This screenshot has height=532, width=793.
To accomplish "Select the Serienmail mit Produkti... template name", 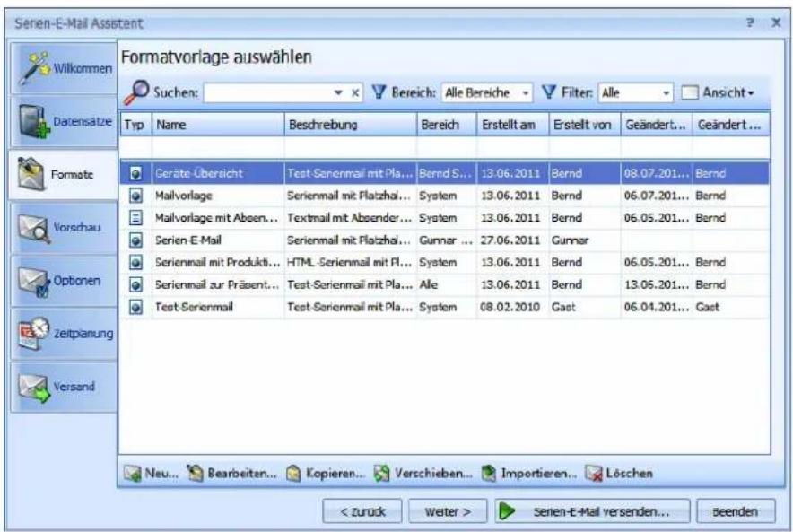I will (x=217, y=263).
